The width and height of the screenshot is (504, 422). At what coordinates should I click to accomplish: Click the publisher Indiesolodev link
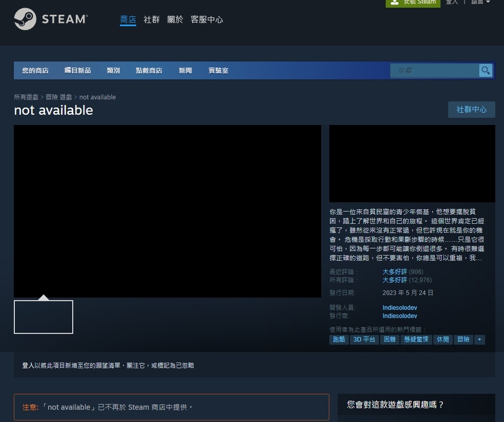point(400,316)
